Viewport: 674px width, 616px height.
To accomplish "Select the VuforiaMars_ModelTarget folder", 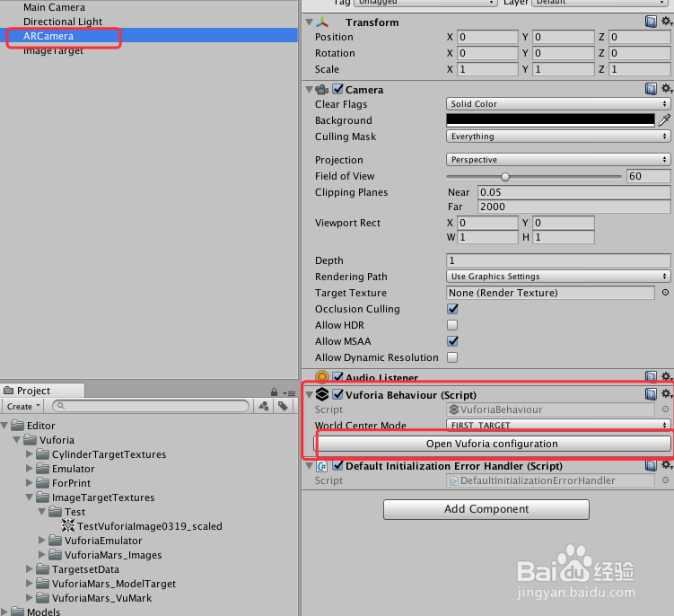I will click(113, 584).
